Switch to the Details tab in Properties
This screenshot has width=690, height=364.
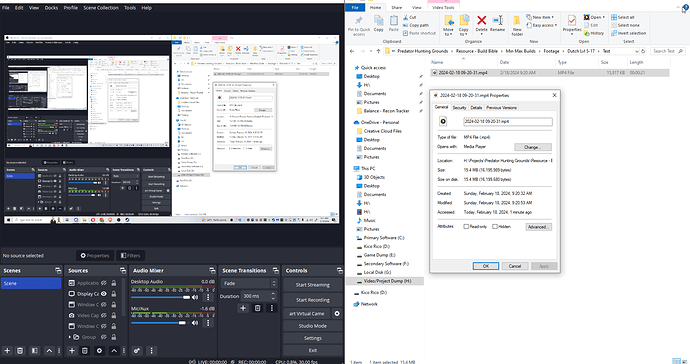click(x=476, y=107)
